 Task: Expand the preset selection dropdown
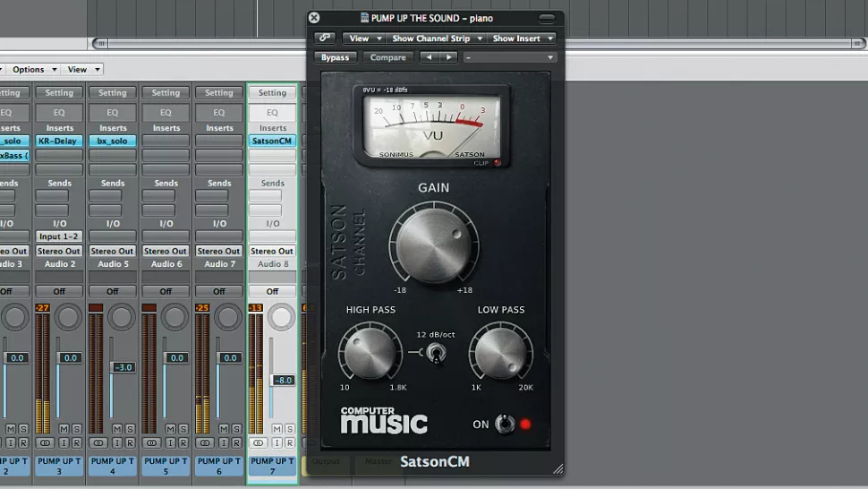[510, 57]
